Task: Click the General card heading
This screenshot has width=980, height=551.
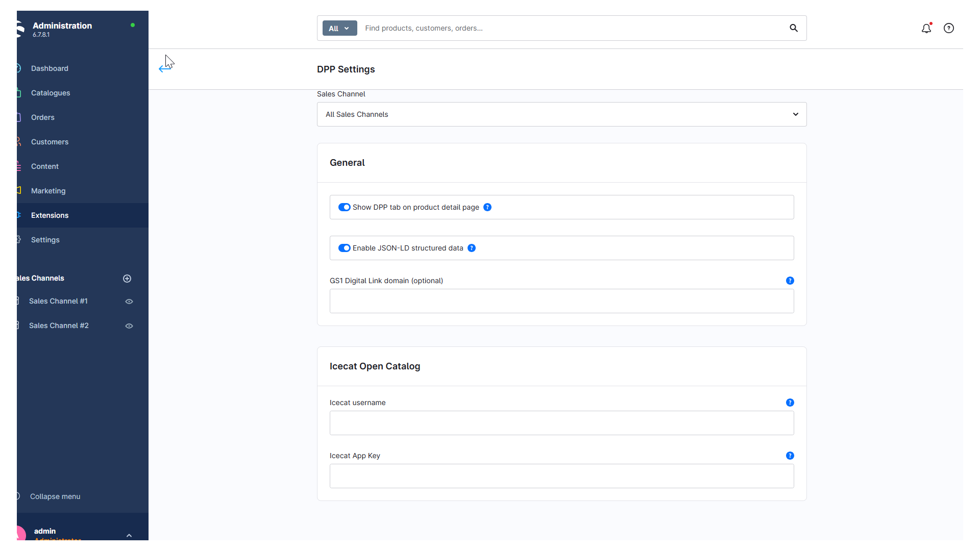Action: click(347, 163)
